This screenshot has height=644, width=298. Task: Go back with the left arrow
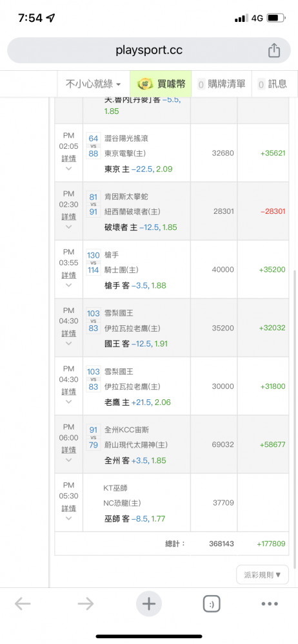pos(23,604)
